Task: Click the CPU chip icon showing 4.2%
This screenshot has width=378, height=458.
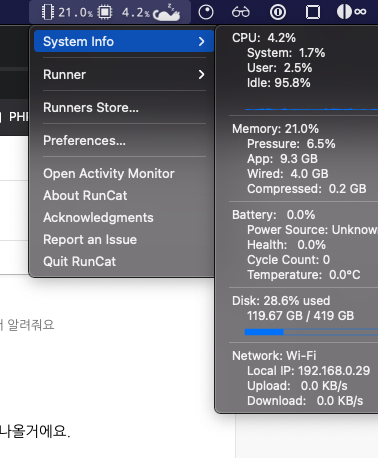Action: 105,12
